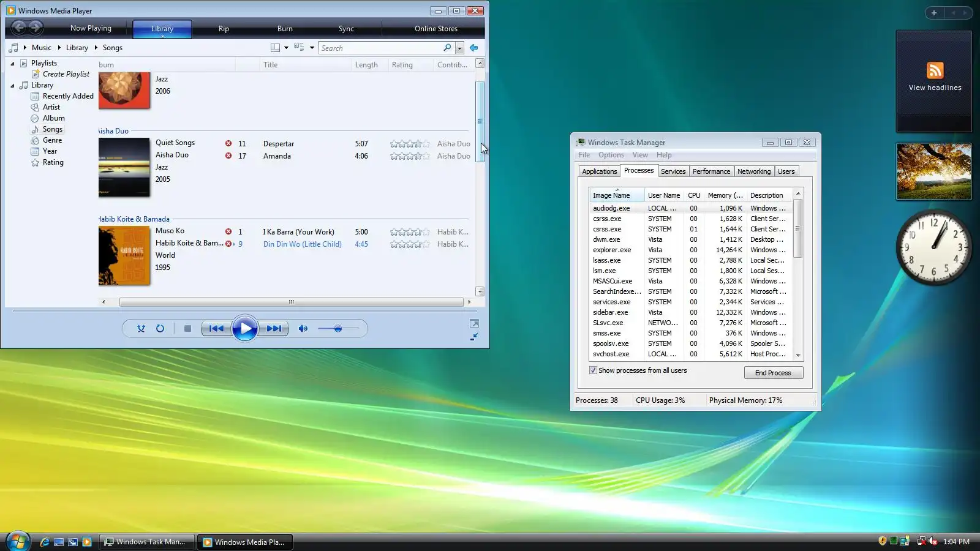
Task: Switch Media Player to compact mode
Action: (x=474, y=336)
